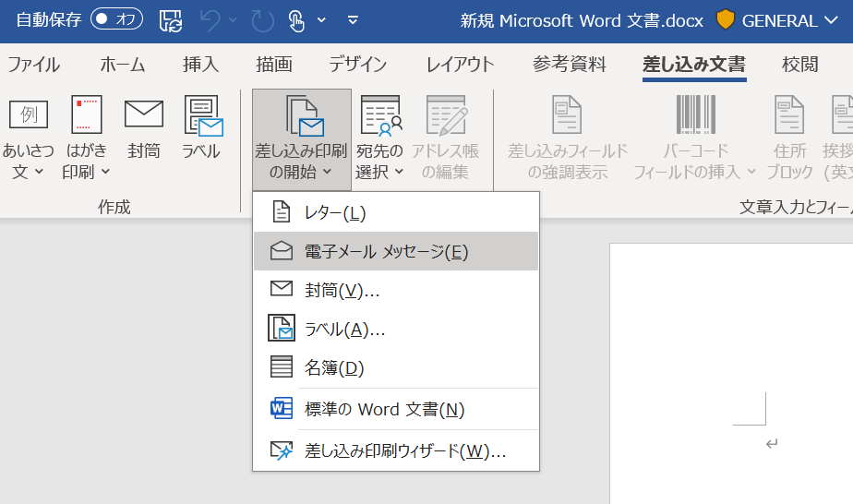Screen dimensions: 853x504
Task: Expand the バーコード フィールドの挿入 dropdown label
Action: click(695, 162)
